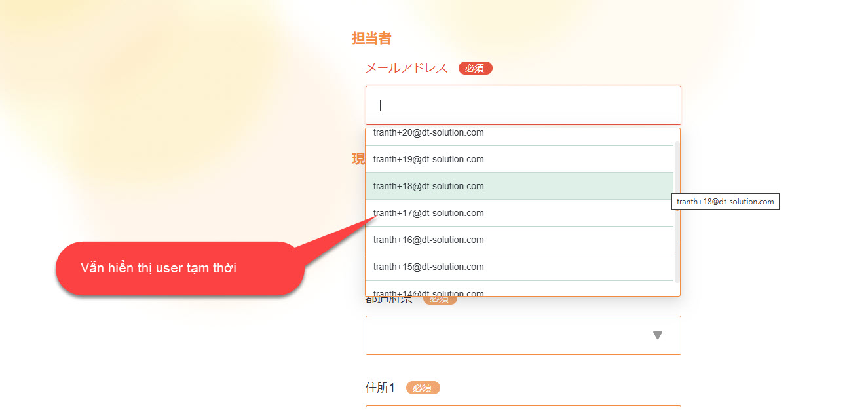The width and height of the screenshot is (868, 410).
Task: Click the メールアドレス email input field
Action: click(x=523, y=105)
